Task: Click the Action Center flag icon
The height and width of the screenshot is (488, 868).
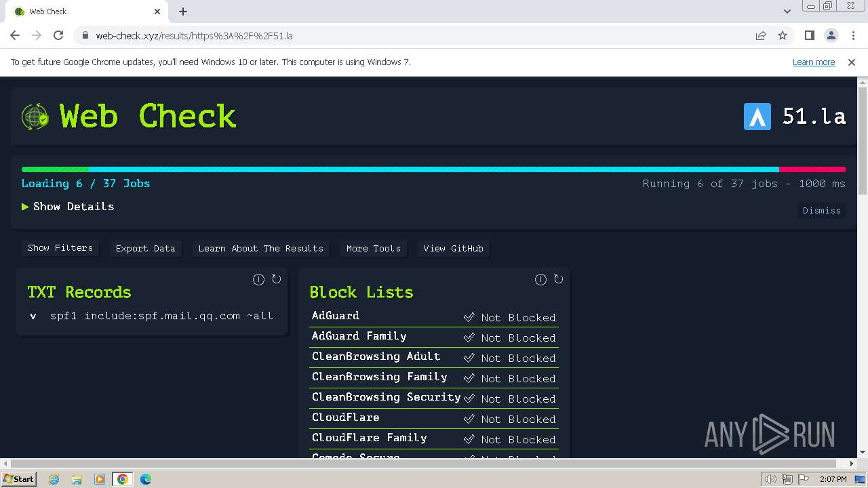Action: (x=804, y=479)
